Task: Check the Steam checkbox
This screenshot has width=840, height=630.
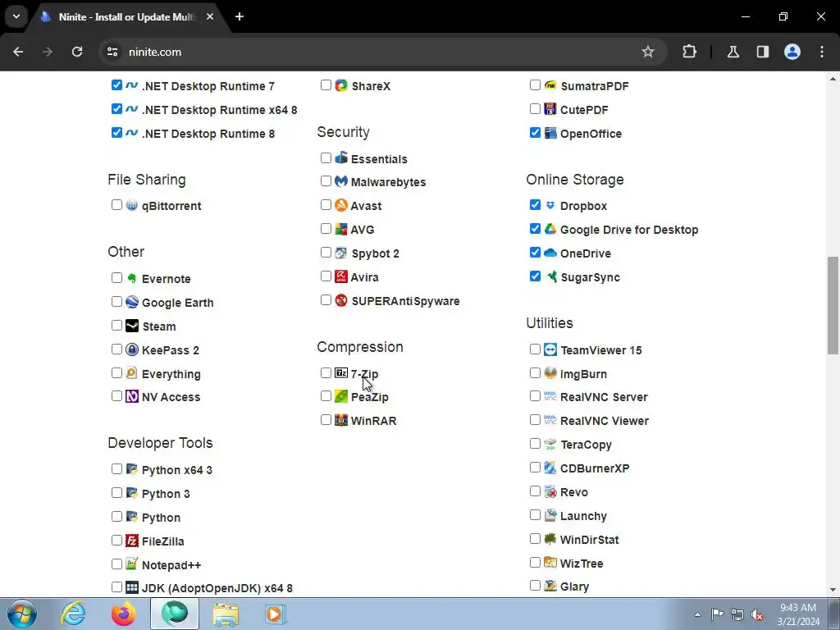Action: (x=116, y=325)
